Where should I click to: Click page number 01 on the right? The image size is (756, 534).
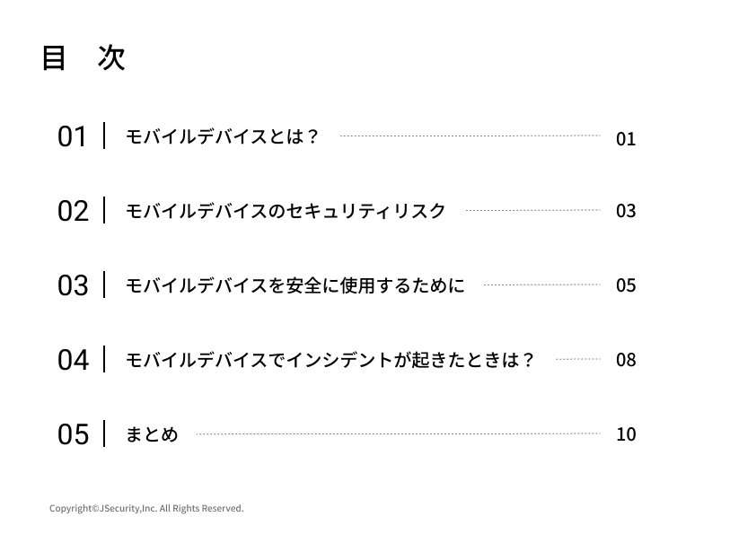tap(626, 139)
